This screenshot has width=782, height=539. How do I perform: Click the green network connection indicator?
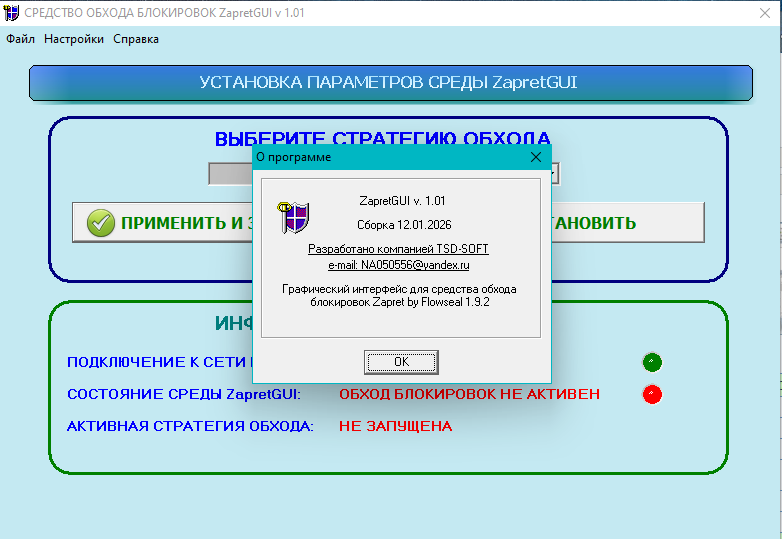tap(652, 362)
